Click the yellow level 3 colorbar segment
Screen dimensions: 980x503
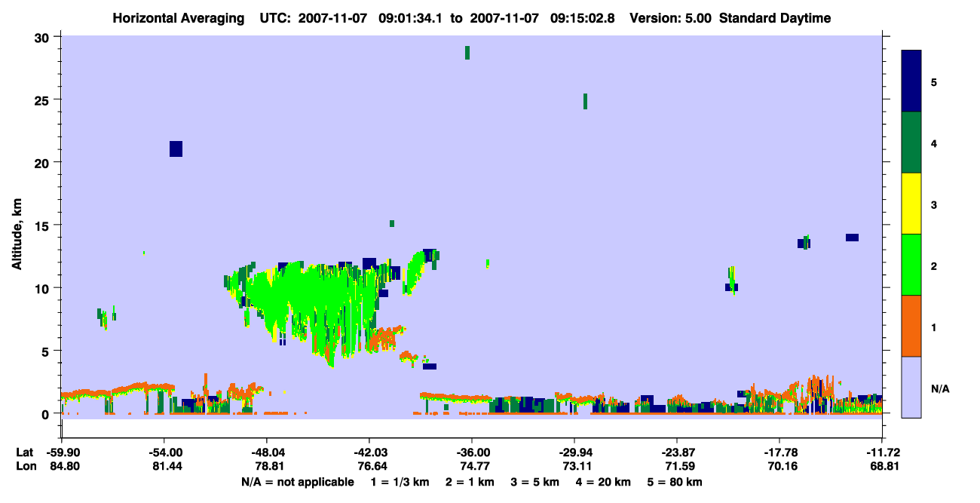(911, 204)
